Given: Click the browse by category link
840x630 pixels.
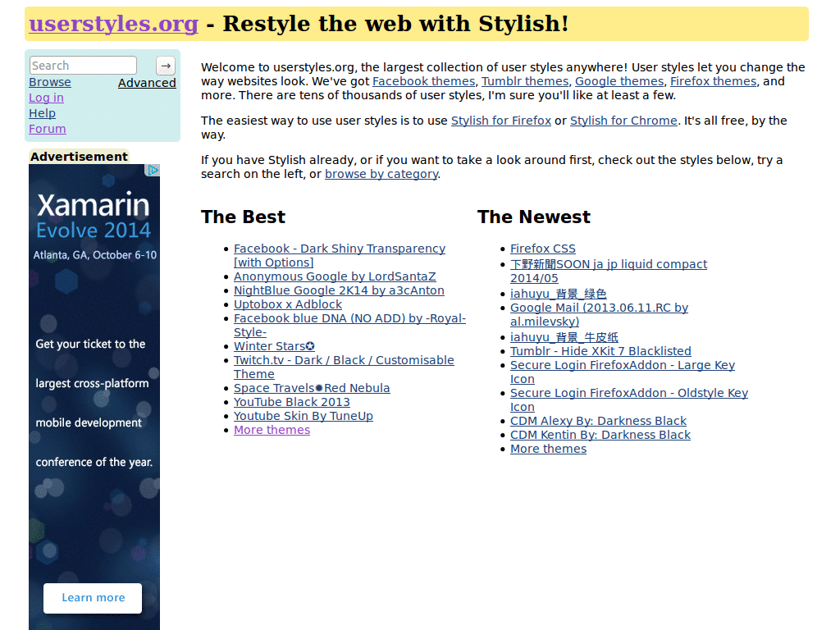Looking at the screenshot, I should pos(381,174).
